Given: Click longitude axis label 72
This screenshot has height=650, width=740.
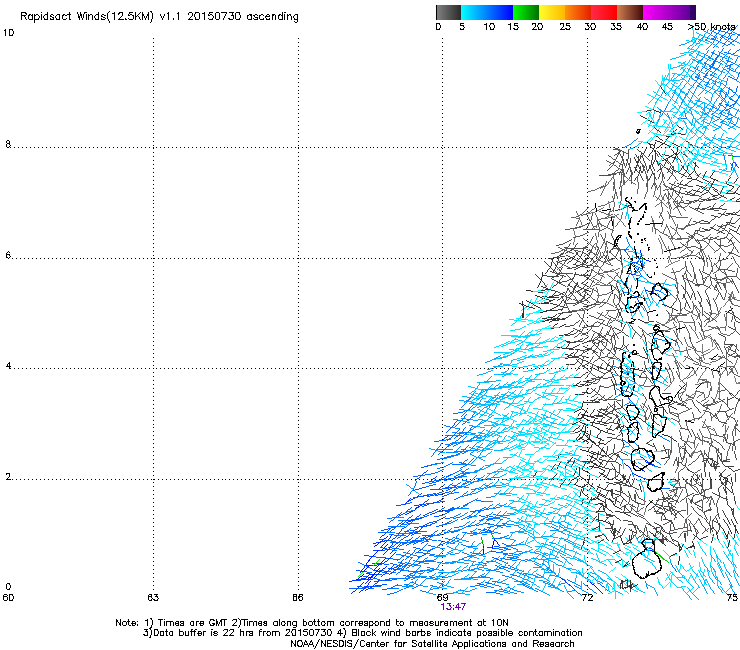Looking at the screenshot, I should pyautogui.click(x=587, y=598).
